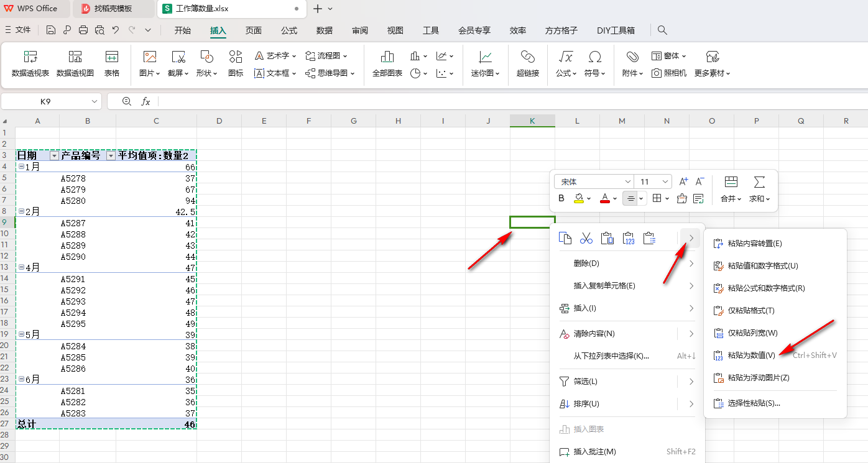The width and height of the screenshot is (868, 463).
Task: Expand the Name Box K9 dropdown
Action: pos(95,101)
